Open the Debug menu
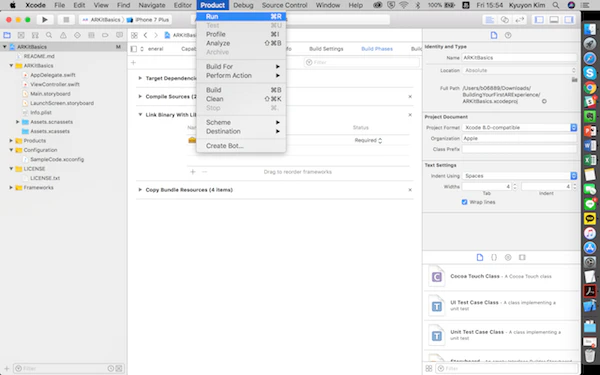Viewport: 600px width, 375px height. click(x=243, y=5)
